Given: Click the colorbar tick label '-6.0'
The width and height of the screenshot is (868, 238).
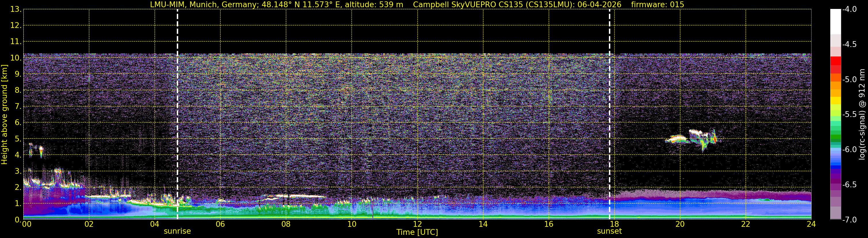Looking at the screenshot, I should pyautogui.click(x=849, y=150).
